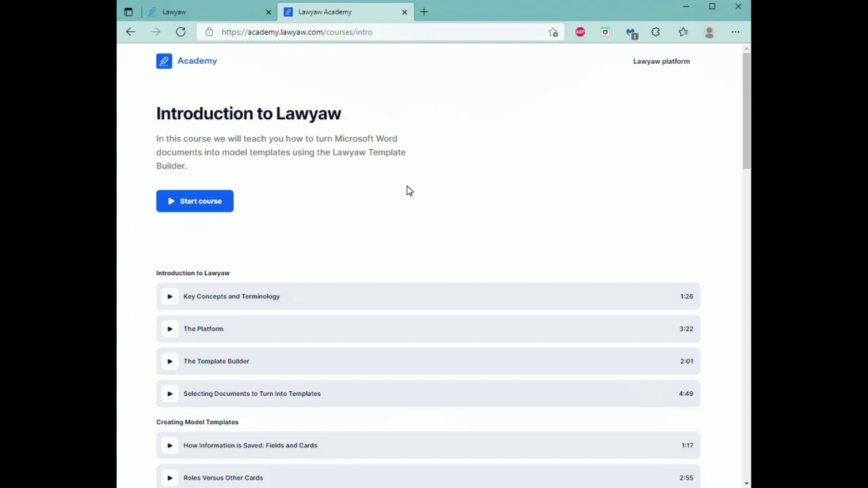Screen dimensions: 868x488
Task: Click the 2:55 duration text
Action: point(686,478)
